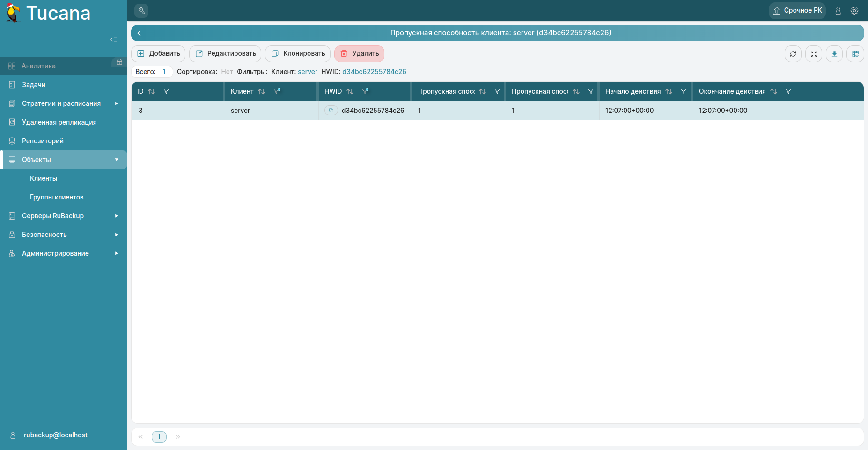Image resolution: width=868 pixels, height=450 pixels.
Task: Expand the table to fullscreen view
Action: (x=813, y=54)
